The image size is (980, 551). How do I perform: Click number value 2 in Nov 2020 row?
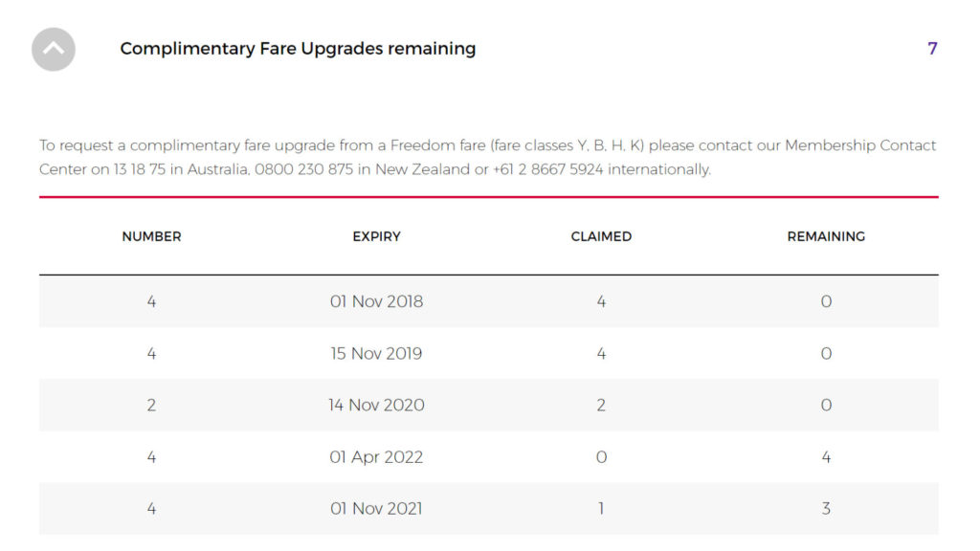coord(151,406)
